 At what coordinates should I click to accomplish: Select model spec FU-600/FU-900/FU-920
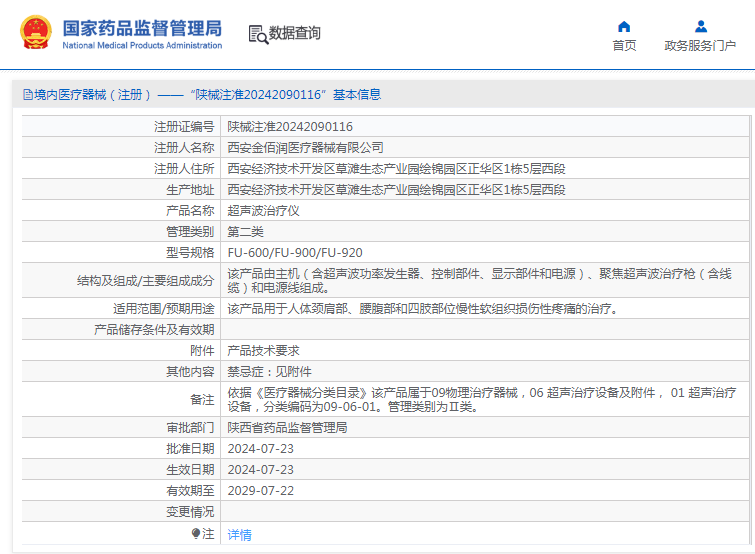coord(295,253)
